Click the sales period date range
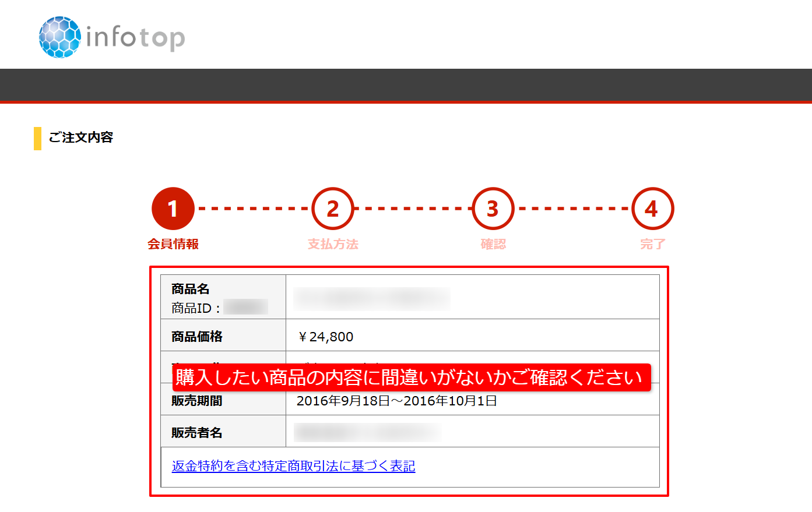The image size is (812, 512). [396, 401]
